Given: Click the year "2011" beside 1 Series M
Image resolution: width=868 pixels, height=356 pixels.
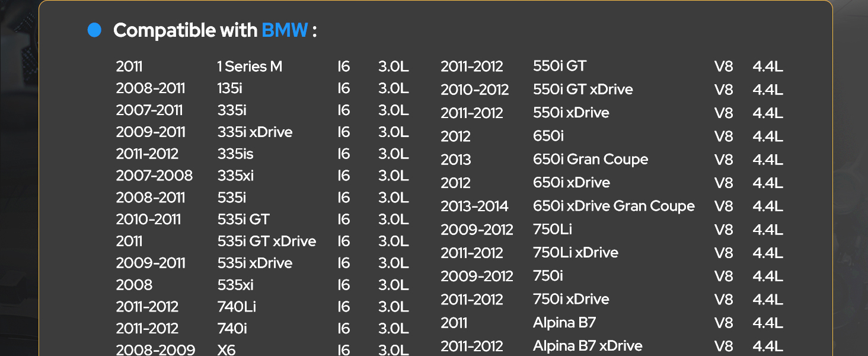Looking at the screenshot, I should point(129,66).
